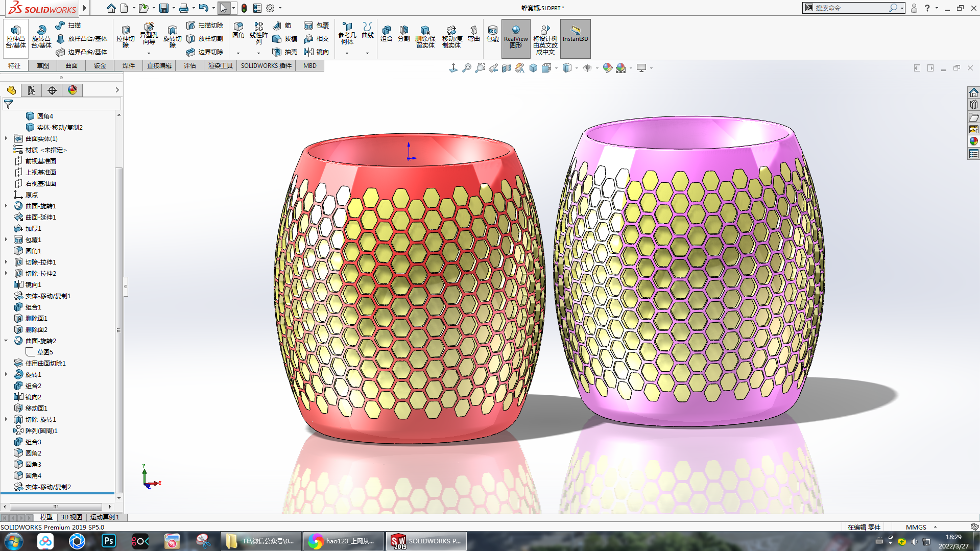
Task: Switch to the MBD tab
Action: click(310, 66)
